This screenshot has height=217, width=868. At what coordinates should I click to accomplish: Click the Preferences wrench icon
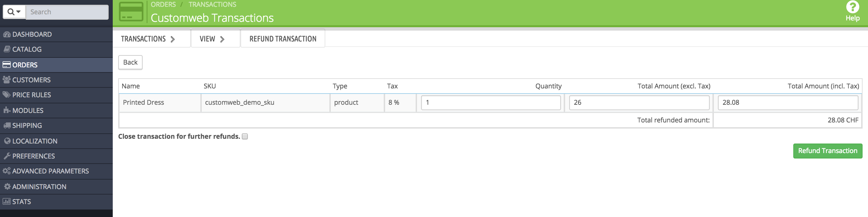click(7, 156)
